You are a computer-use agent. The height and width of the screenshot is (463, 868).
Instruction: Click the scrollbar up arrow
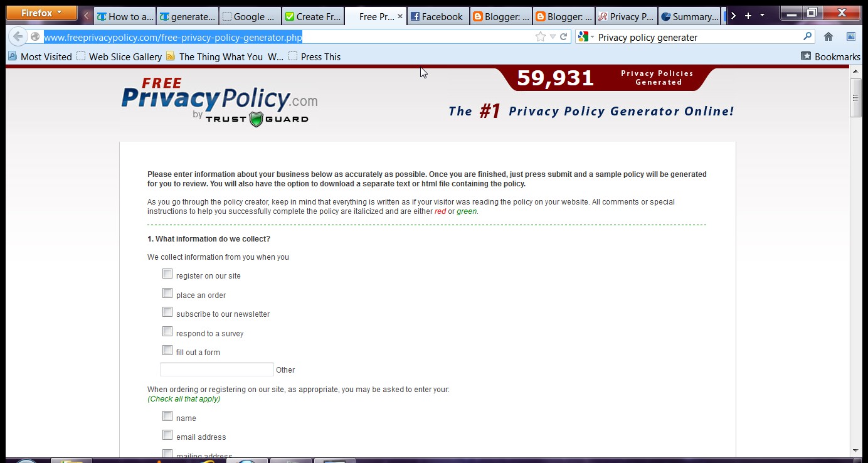(x=855, y=73)
